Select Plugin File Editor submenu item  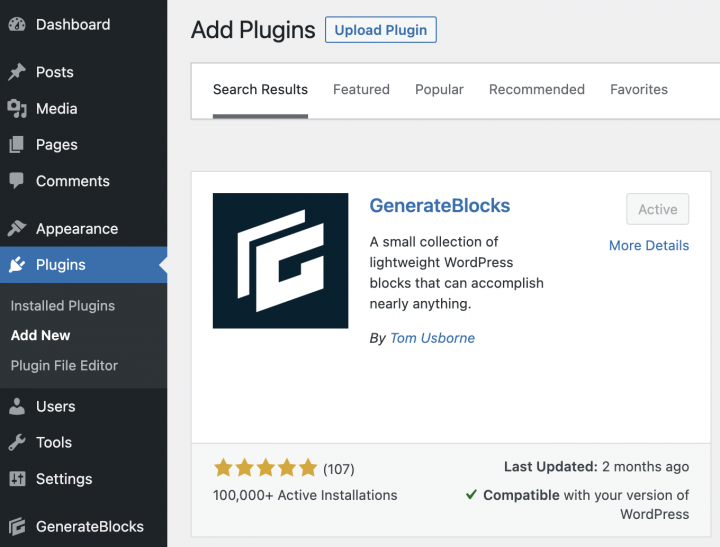(64, 366)
